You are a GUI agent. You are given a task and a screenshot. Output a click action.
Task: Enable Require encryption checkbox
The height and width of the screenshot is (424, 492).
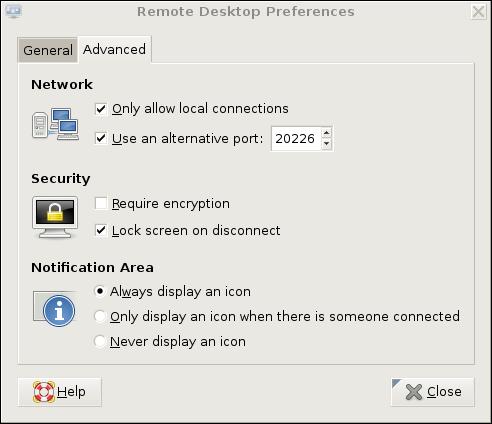pos(101,203)
